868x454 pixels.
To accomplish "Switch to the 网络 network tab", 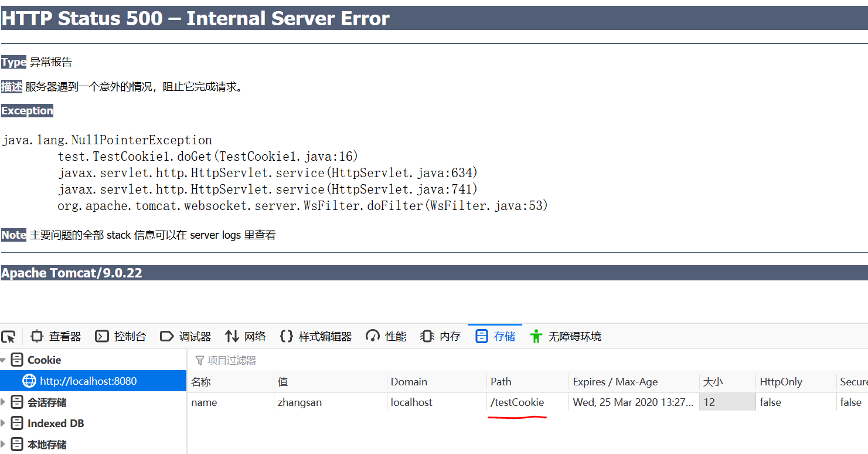I will click(246, 337).
